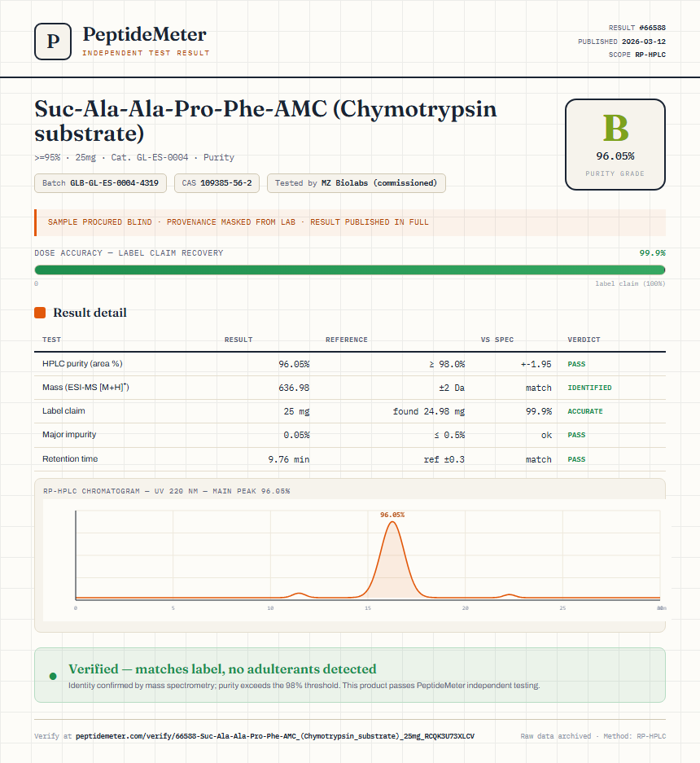This screenshot has height=763, width=700.
Task: Click the Suc-Ala-Ala-Pro-Phe-AMC product title
Action: [x=265, y=121]
